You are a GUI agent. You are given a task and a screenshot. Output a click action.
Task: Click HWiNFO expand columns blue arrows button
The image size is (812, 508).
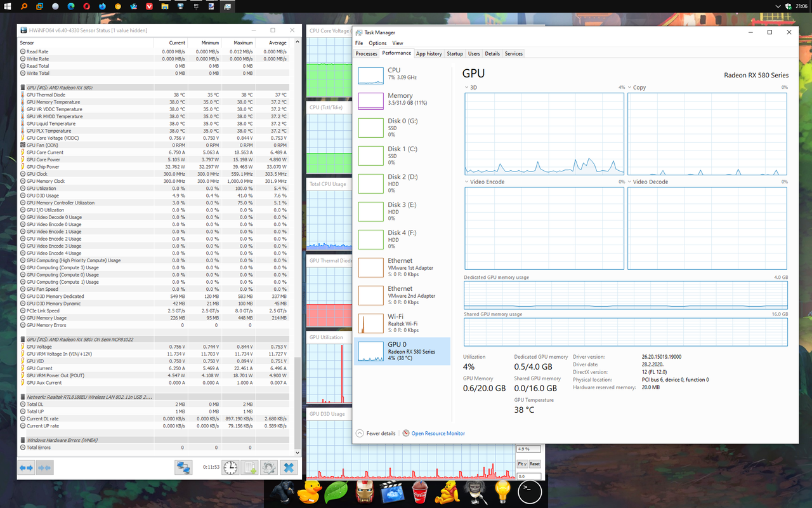(27, 468)
